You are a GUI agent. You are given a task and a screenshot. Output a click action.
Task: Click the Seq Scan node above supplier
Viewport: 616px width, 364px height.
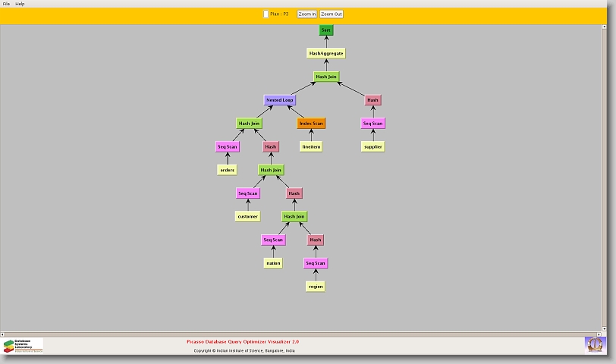coord(372,123)
